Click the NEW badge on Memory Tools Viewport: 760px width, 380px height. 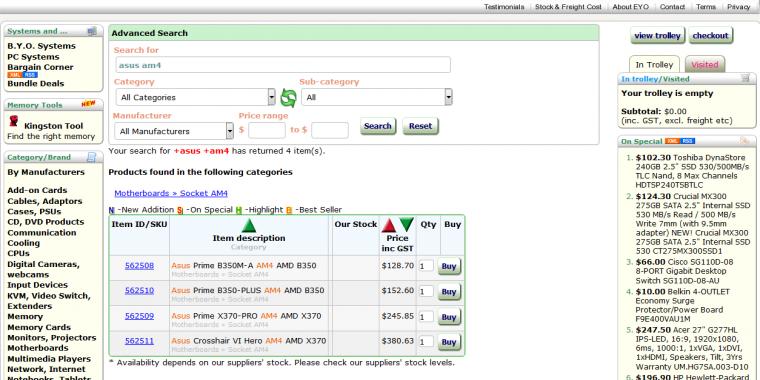tap(89, 104)
